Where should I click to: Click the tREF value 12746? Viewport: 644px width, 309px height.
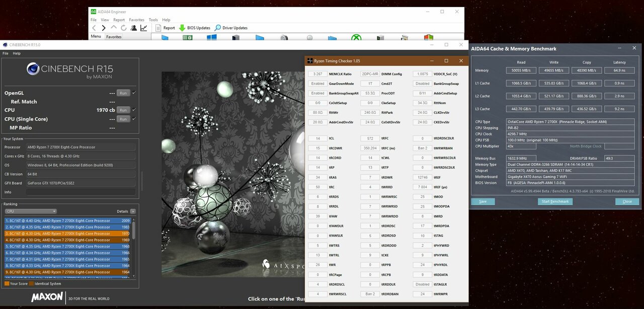click(x=422, y=177)
